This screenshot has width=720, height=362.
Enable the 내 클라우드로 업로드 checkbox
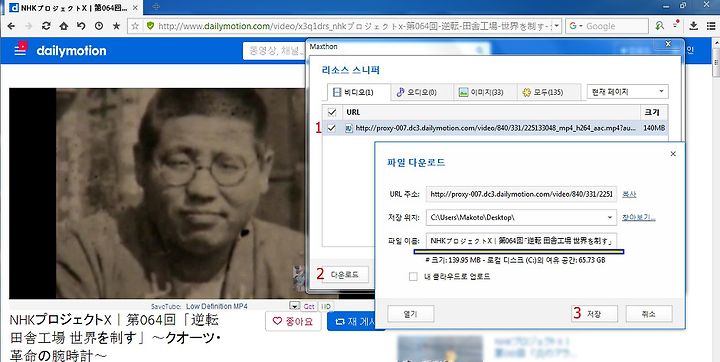(x=413, y=277)
